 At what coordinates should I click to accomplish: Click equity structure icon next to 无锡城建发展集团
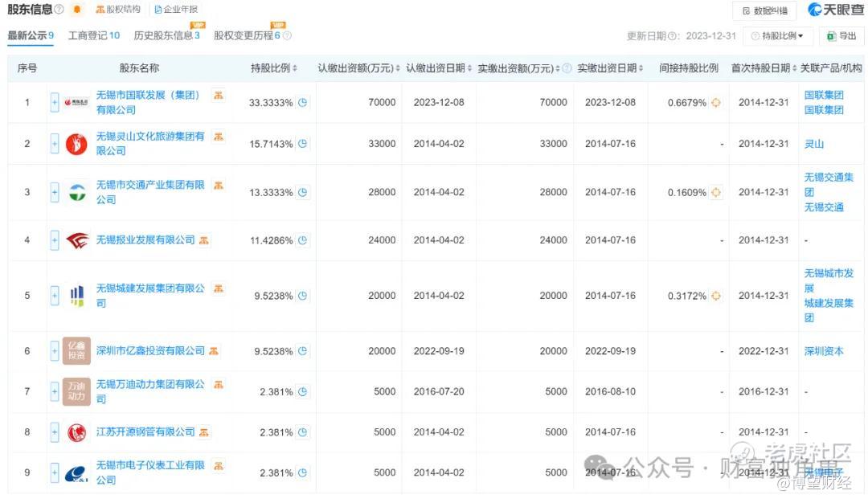219,288
